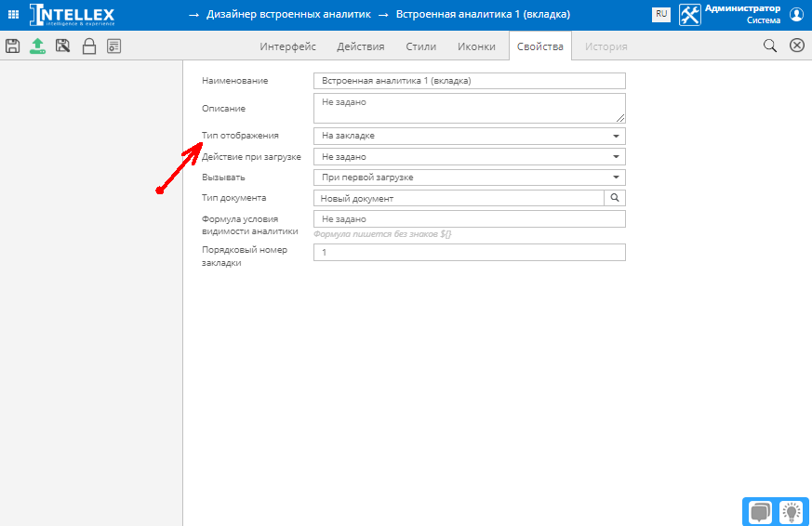Click the crossed-out save icon in toolbar
The width and height of the screenshot is (812, 526).
pyautogui.click(x=62, y=46)
